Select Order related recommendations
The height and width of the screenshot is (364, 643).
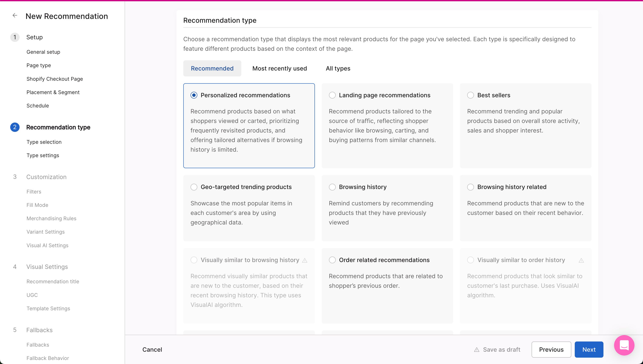pos(332,260)
